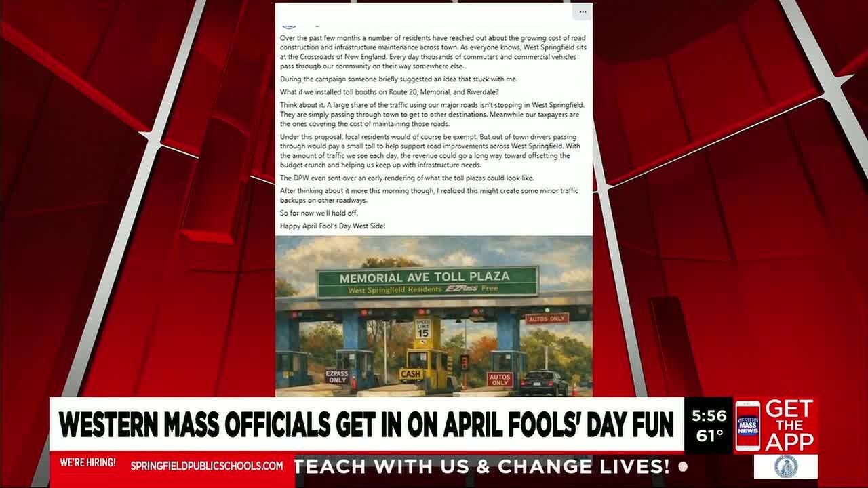Open the post options three-dot menu

click(582, 12)
